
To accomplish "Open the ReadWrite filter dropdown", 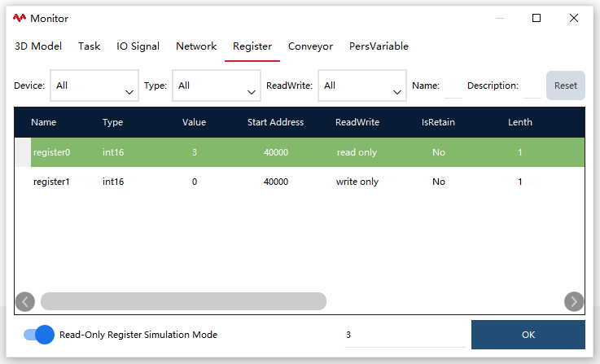I will [362, 86].
